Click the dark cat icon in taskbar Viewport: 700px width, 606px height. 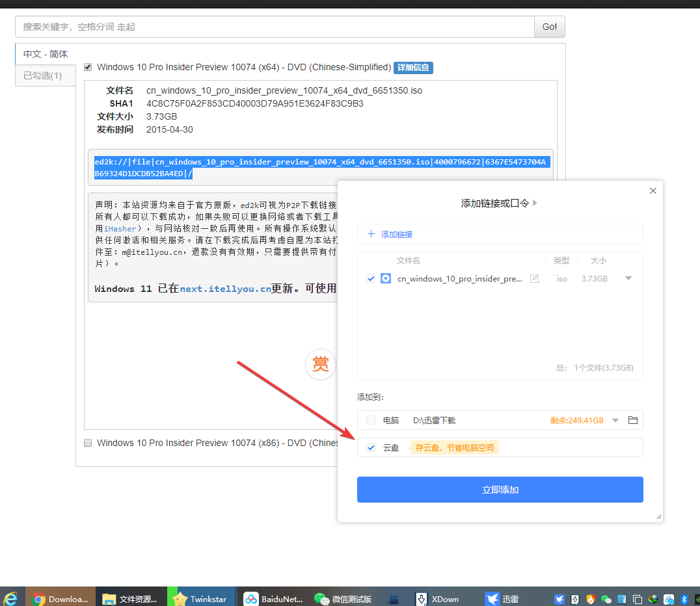[393, 599]
